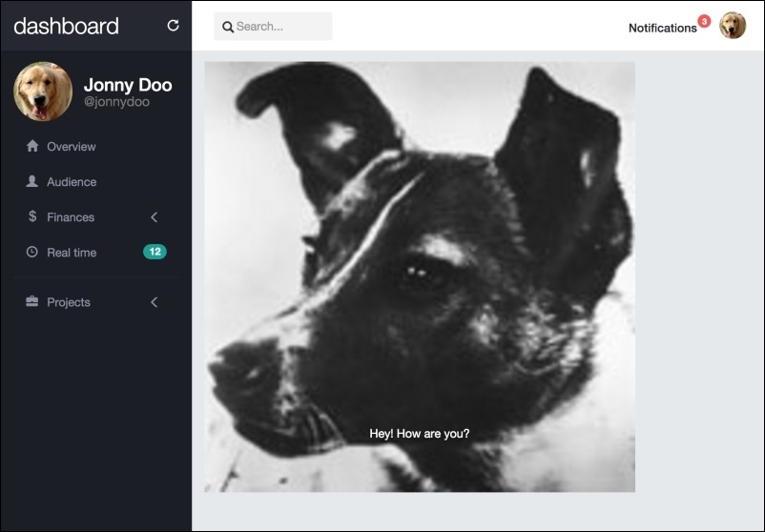This screenshot has width=765, height=532.
Task: Click the dollar icon next to Finances
Action: click(32, 216)
